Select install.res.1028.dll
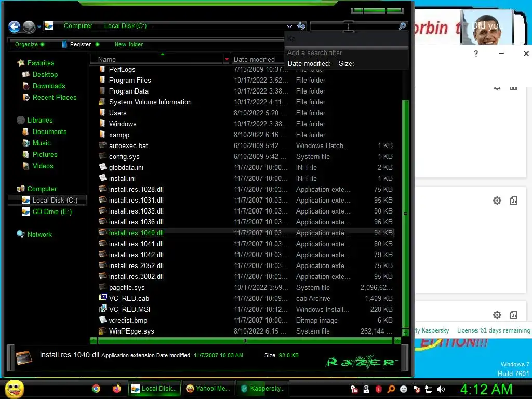This screenshot has width=532, height=399. [136, 189]
